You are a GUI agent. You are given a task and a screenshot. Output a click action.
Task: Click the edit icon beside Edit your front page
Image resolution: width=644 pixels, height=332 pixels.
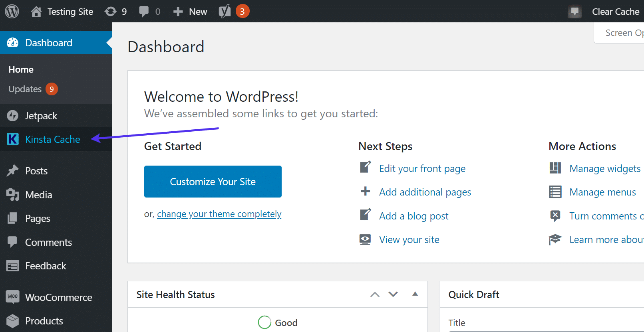[x=366, y=167]
